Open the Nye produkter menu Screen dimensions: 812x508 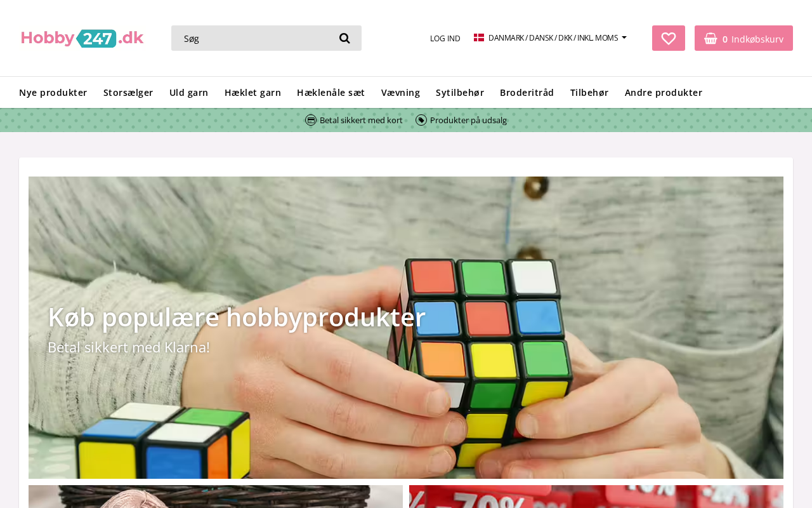pyautogui.click(x=53, y=93)
